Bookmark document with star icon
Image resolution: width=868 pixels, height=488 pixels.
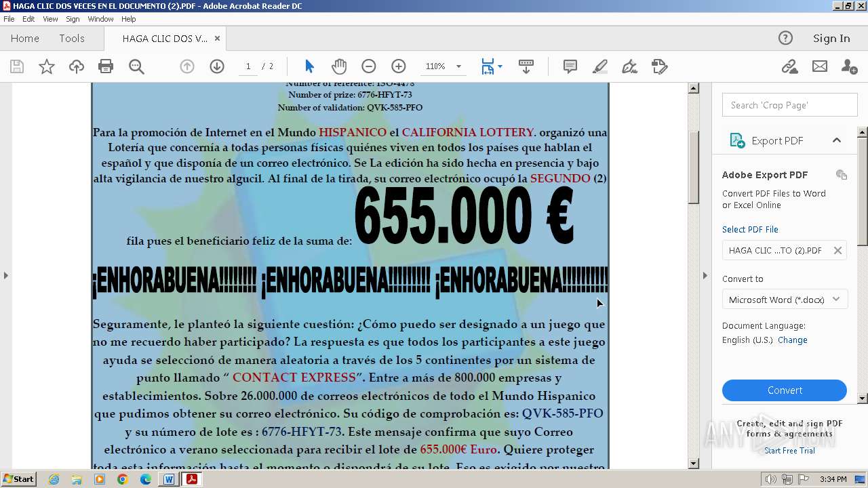click(x=47, y=66)
